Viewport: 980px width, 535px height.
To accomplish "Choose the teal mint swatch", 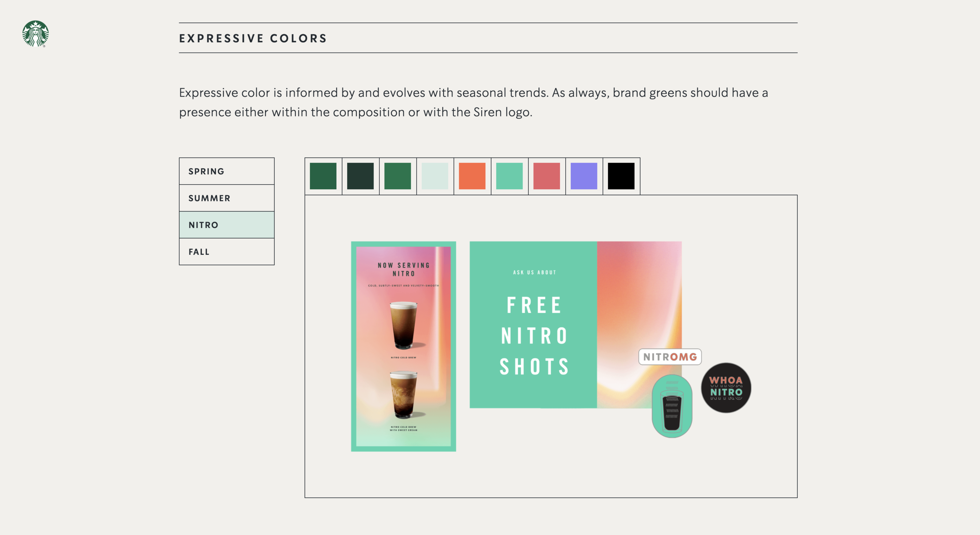I will click(509, 176).
